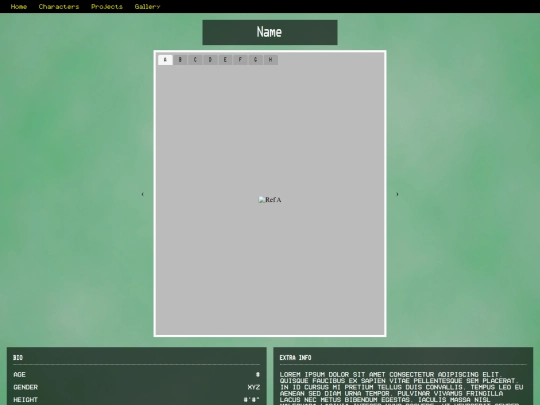
Task: Open reference tab D
Action: pos(210,60)
